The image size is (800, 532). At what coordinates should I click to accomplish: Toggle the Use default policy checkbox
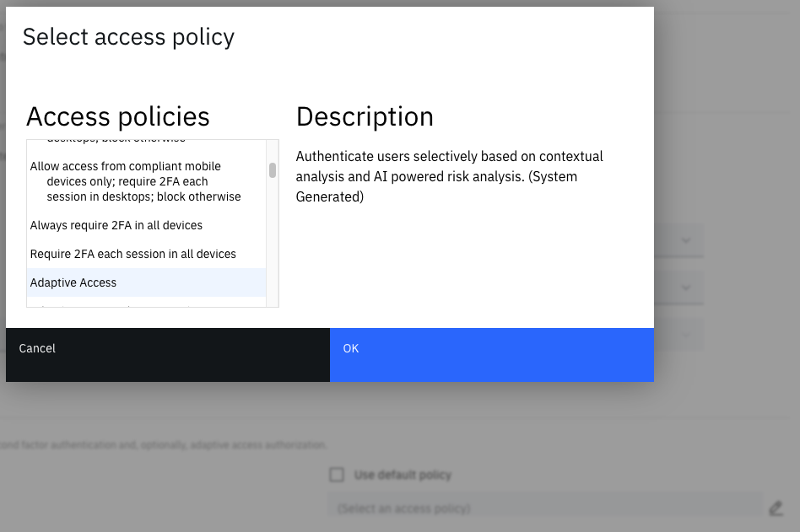337,475
